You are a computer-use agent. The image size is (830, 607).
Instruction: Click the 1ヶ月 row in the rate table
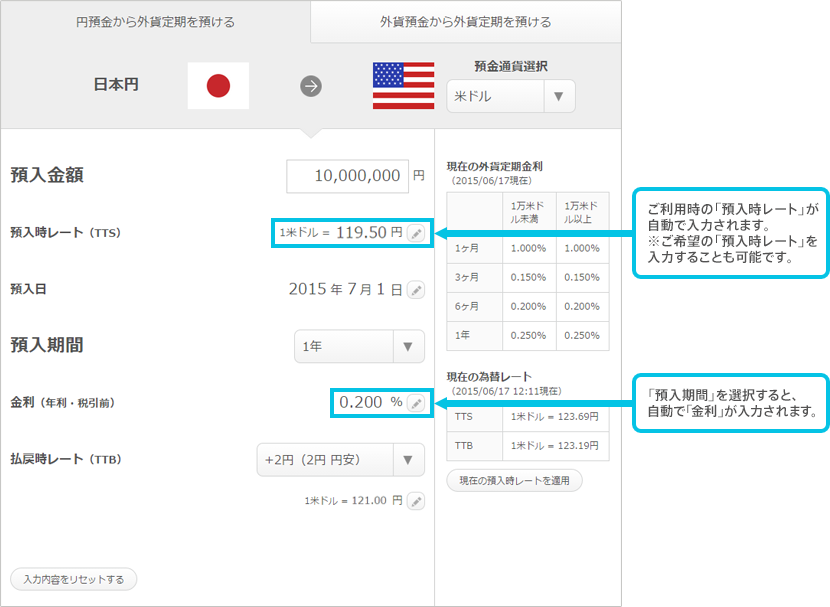click(x=527, y=248)
